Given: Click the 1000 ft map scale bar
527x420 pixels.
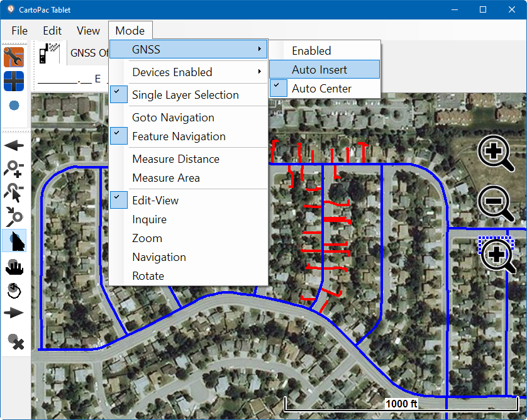Looking at the screenshot, I should (401, 403).
